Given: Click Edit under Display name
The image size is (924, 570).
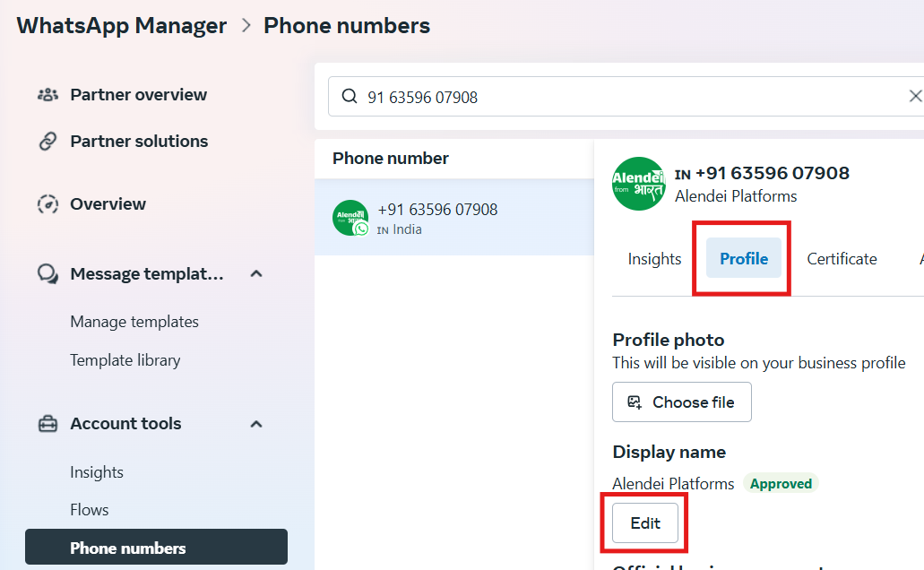Looking at the screenshot, I should pyautogui.click(x=645, y=522).
